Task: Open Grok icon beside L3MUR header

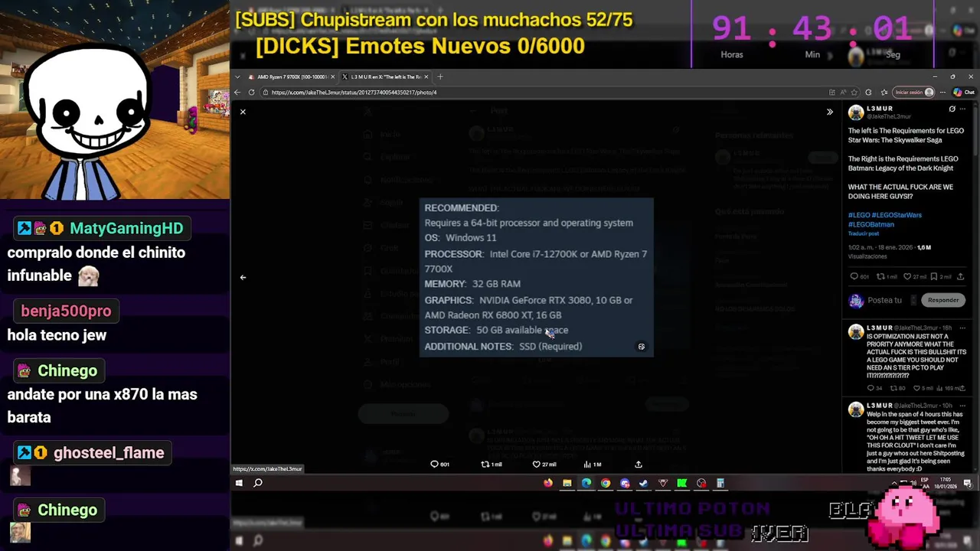Action: [952, 109]
